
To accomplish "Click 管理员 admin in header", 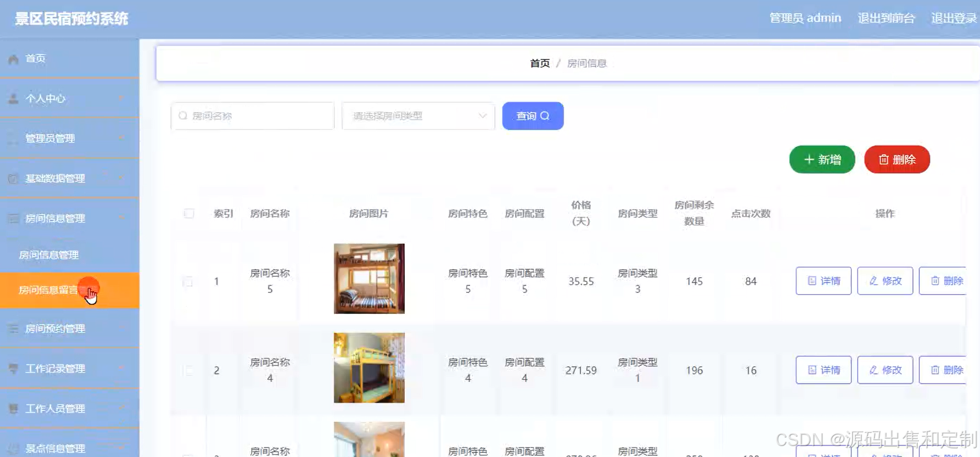I will point(805,18).
